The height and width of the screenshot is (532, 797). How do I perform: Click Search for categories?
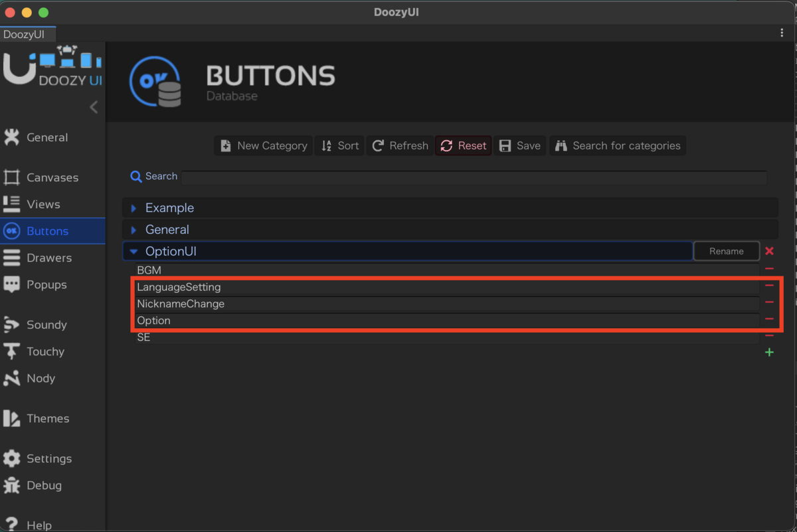(x=618, y=145)
